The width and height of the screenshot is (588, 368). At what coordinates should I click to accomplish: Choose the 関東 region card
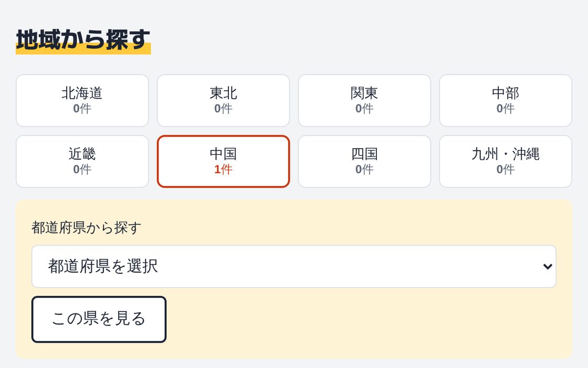pos(364,100)
